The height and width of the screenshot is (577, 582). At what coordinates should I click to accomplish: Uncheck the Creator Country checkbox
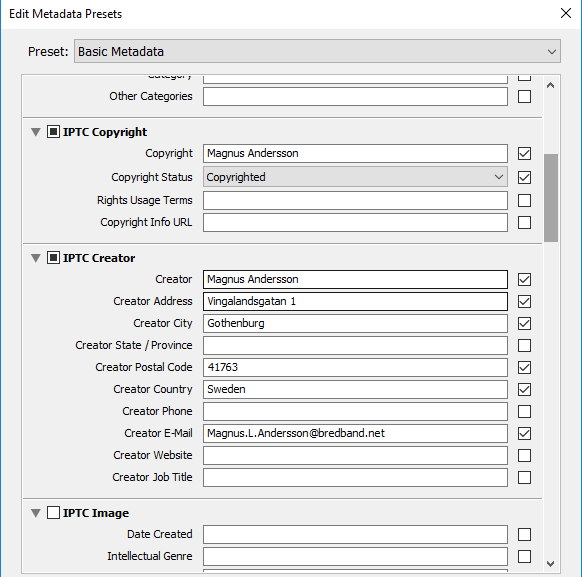pyautogui.click(x=524, y=390)
